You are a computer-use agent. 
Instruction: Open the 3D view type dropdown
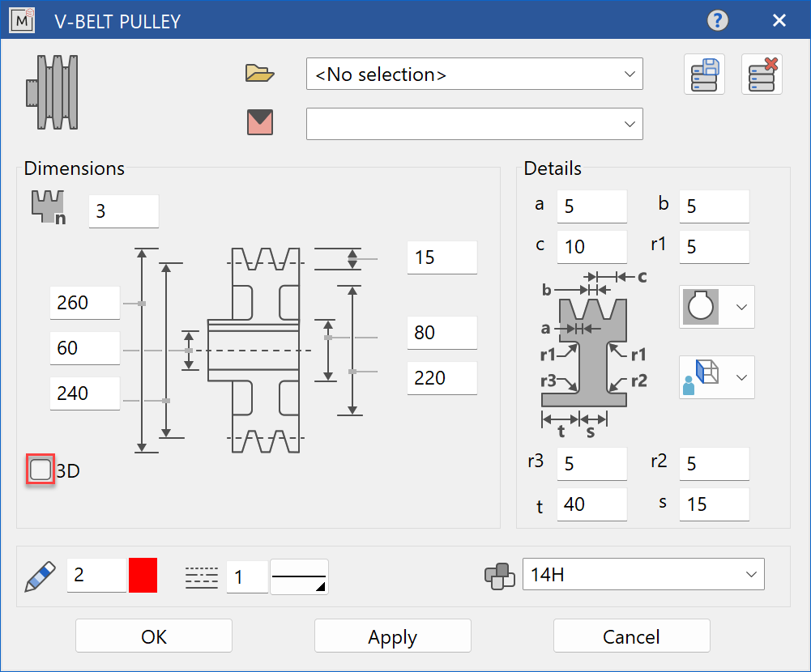point(716,377)
